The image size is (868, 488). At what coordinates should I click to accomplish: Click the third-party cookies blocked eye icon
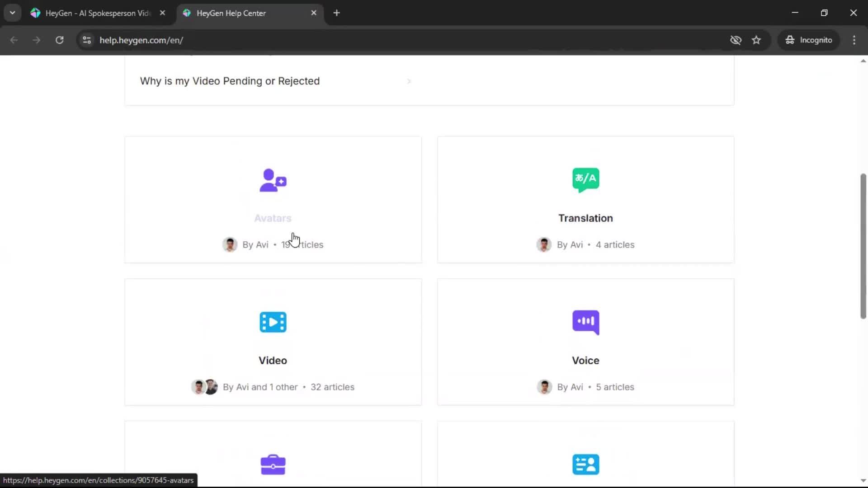[x=736, y=40]
